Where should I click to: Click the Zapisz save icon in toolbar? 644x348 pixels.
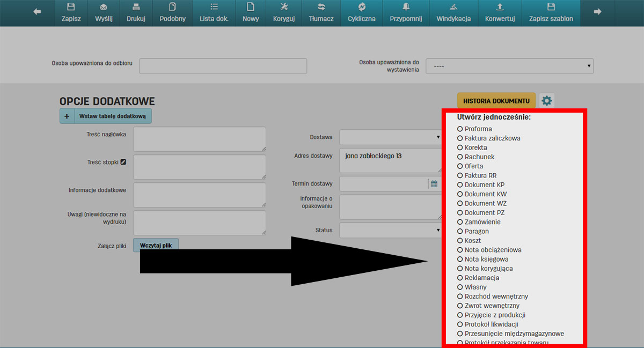point(71,8)
